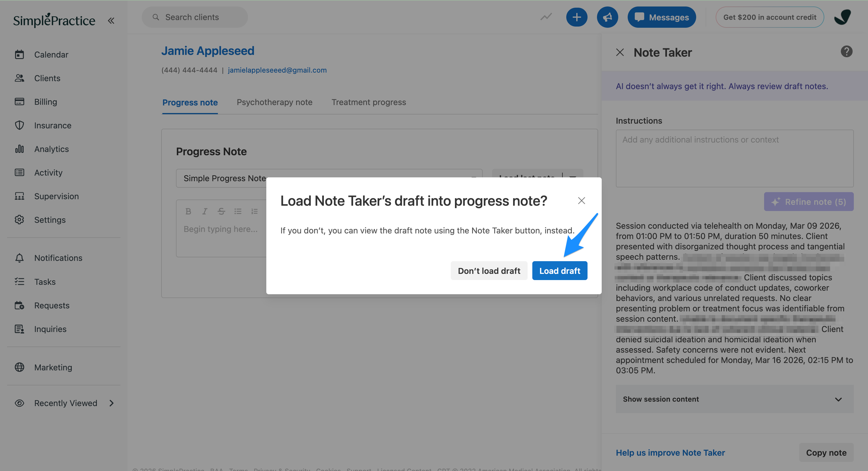This screenshot has width=868, height=471.
Task: Click Refine note (5) button
Action: (809, 202)
